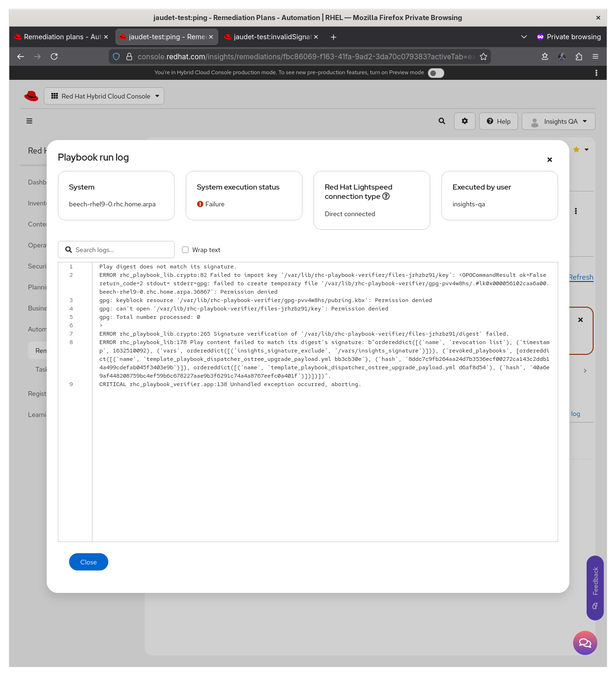Expand the caret next to favorite star
Screen dimensions: 616x676
(x=587, y=149)
